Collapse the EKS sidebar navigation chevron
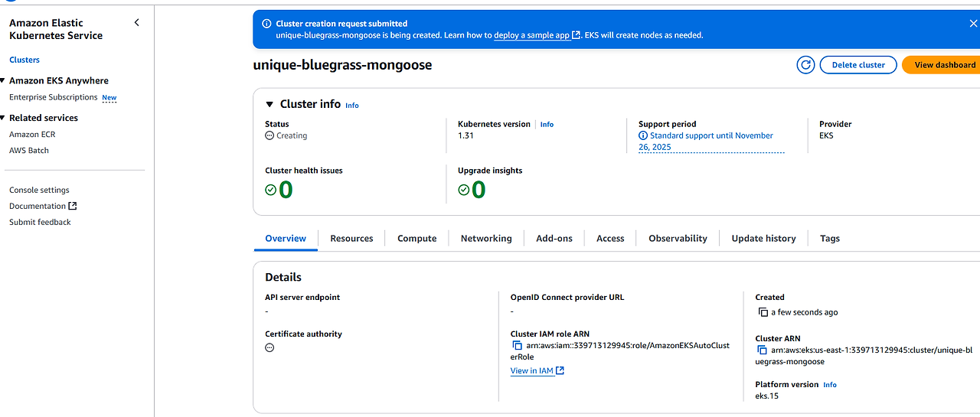This screenshot has width=980, height=417. 137,23
